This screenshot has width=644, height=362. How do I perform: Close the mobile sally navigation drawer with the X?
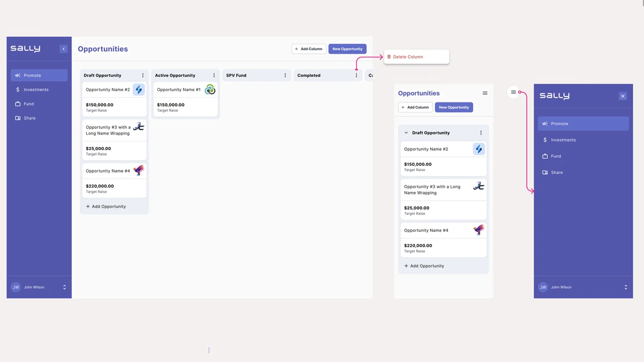coord(623,96)
